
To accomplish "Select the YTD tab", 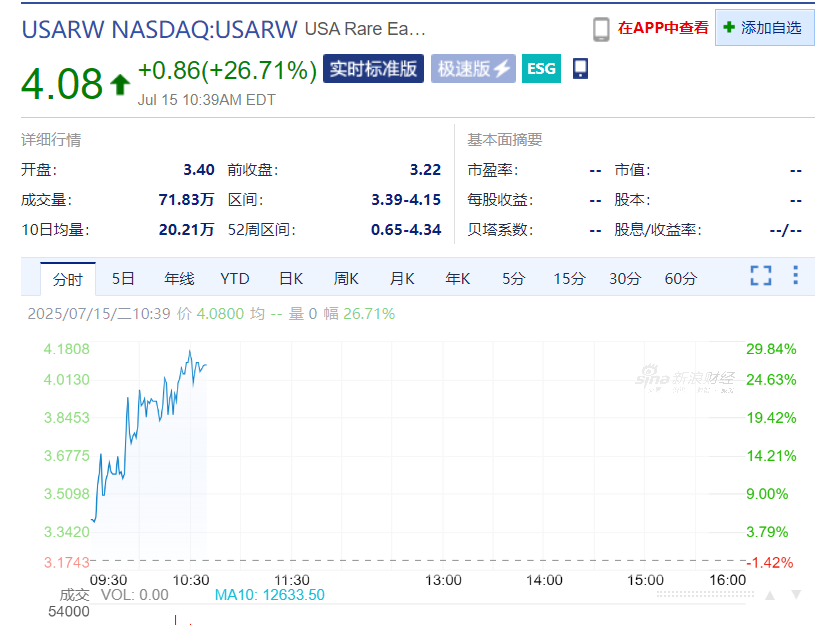I will click(x=235, y=278).
